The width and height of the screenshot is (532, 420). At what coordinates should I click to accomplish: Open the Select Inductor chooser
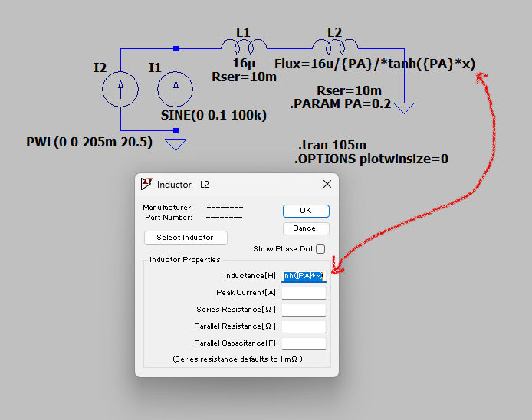(185, 238)
